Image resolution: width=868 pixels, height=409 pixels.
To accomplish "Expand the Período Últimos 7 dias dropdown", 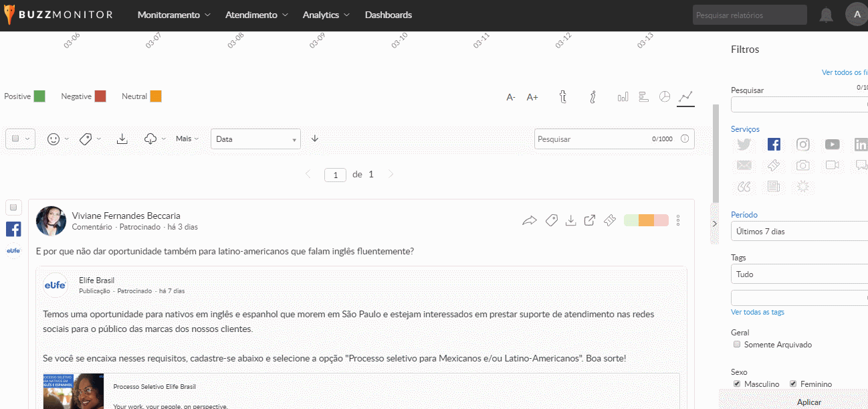I will (799, 232).
